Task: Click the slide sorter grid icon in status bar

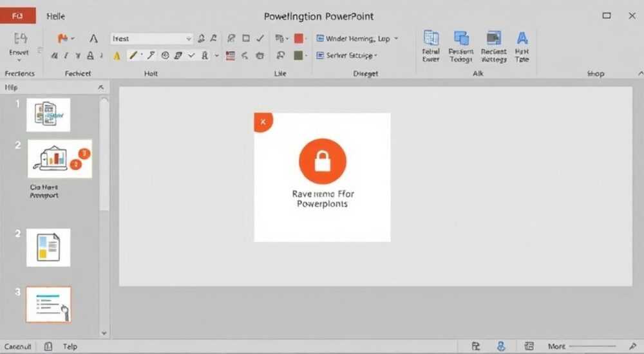Action: tap(529, 346)
